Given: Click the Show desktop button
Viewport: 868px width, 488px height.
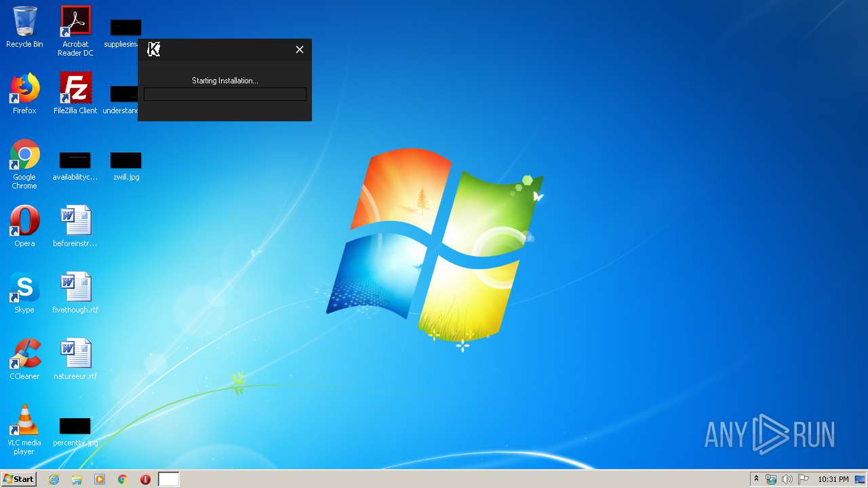Looking at the screenshot, I should pyautogui.click(x=861, y=479).
